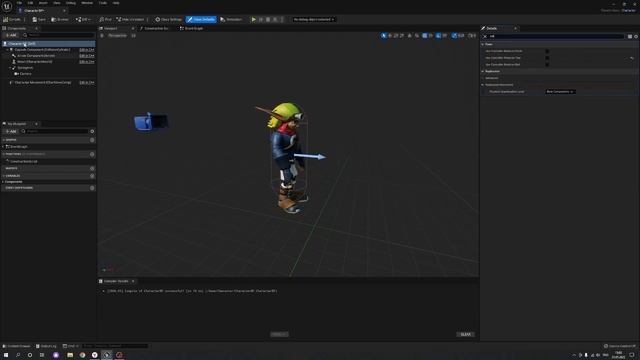Toggle Simulation mode in the toolbar

coord(231,19)
